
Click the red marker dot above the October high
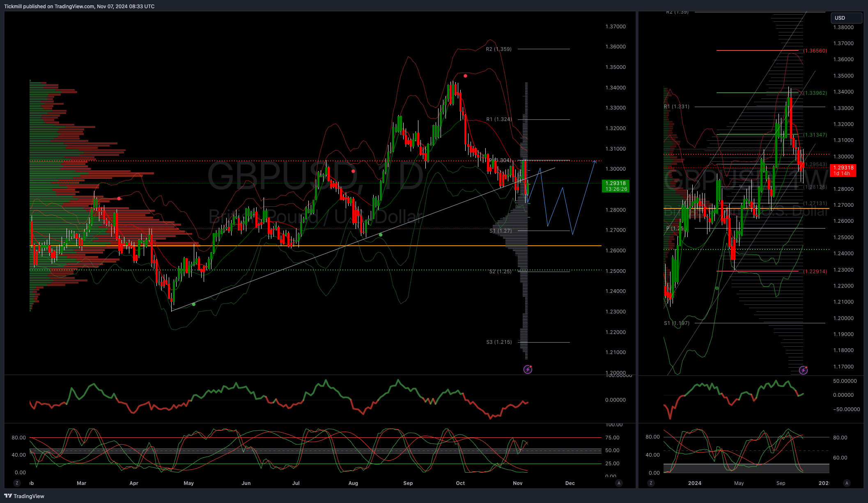pos(465,76)
